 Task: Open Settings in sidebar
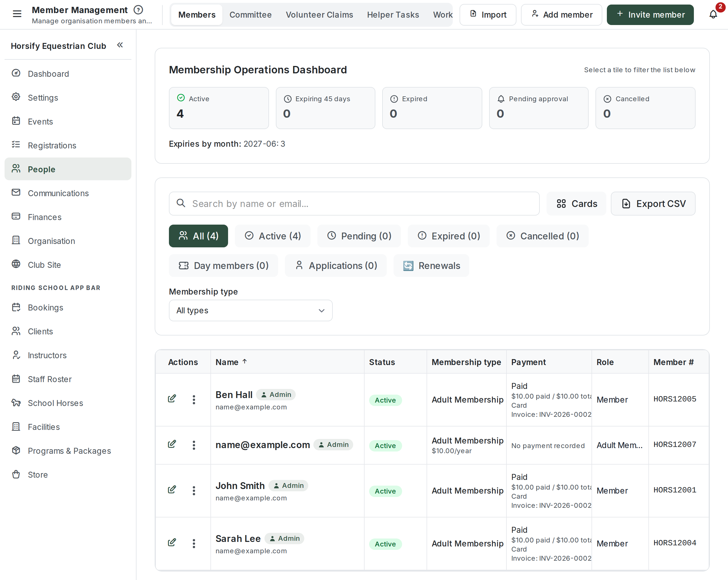[x=68, y=98]
